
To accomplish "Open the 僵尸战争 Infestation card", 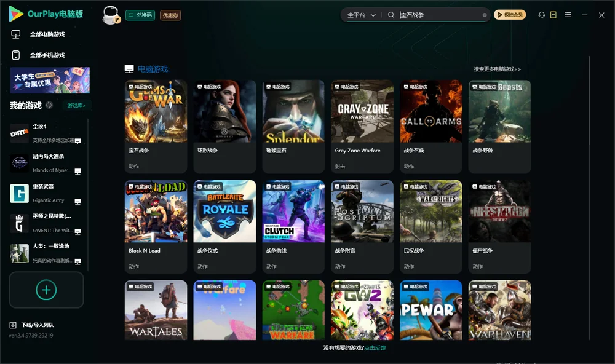I will [x=499, y=226].
